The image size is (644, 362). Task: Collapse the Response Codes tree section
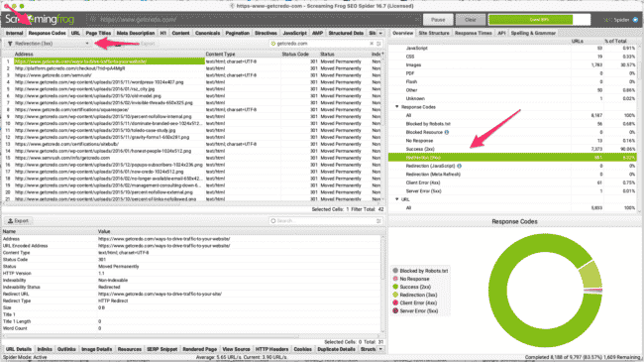pos(397,107)
